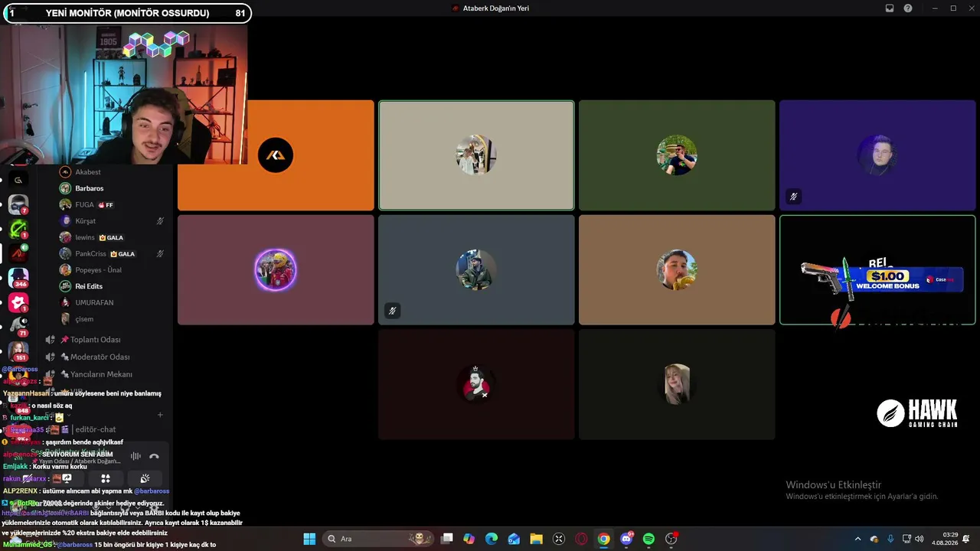
Task: Select Kürşat in the voice member list
Action: 112,221
